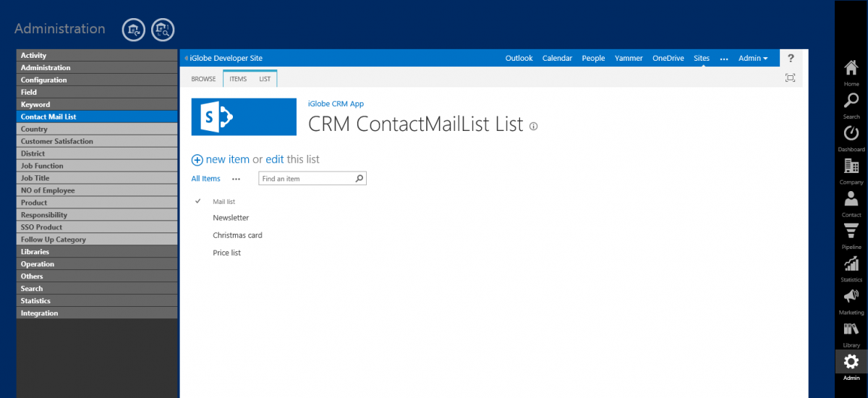Open Sites from the top navigation

click(x=702, y=58)
